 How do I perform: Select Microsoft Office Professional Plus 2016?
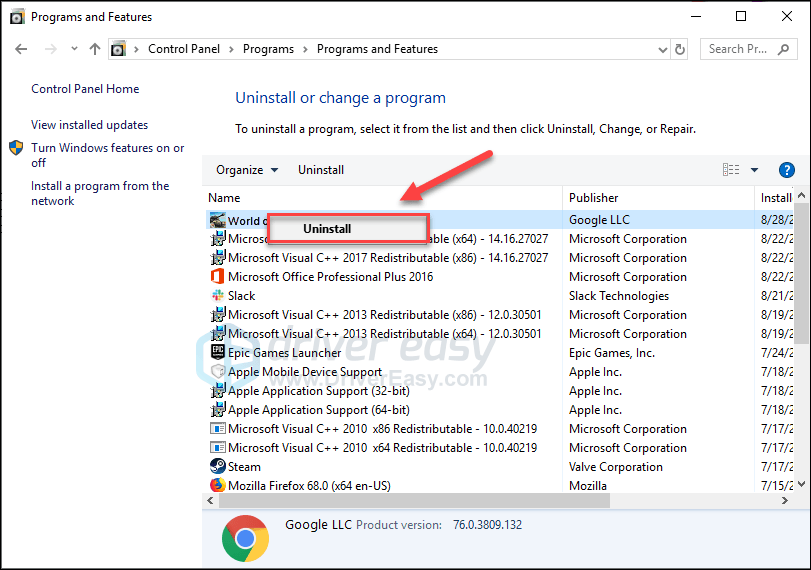(x=331, y=277)
